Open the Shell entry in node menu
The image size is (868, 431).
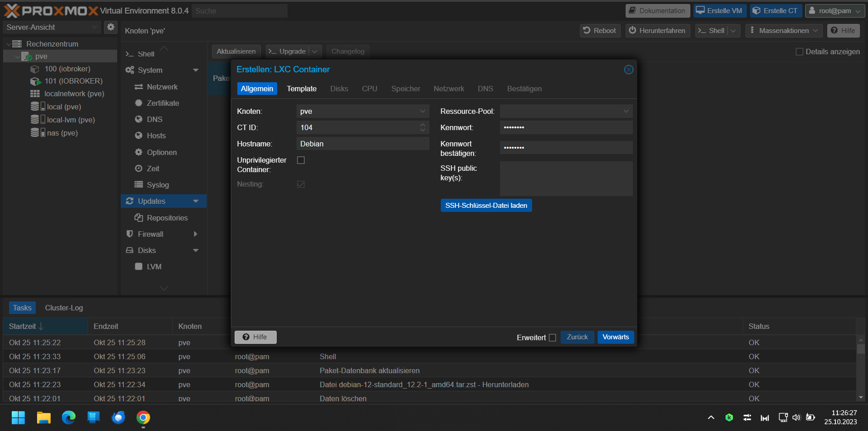click(x=146, y=54)
